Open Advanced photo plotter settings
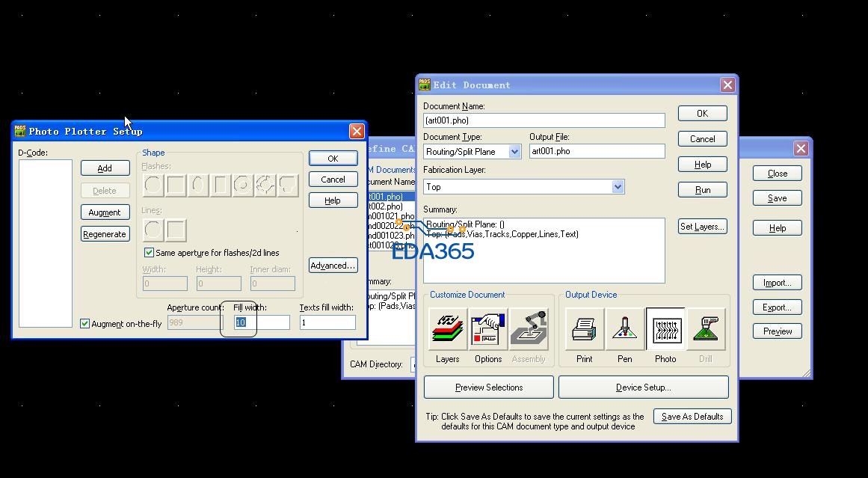This screenshot has height=478, width=868. [333, 266]
